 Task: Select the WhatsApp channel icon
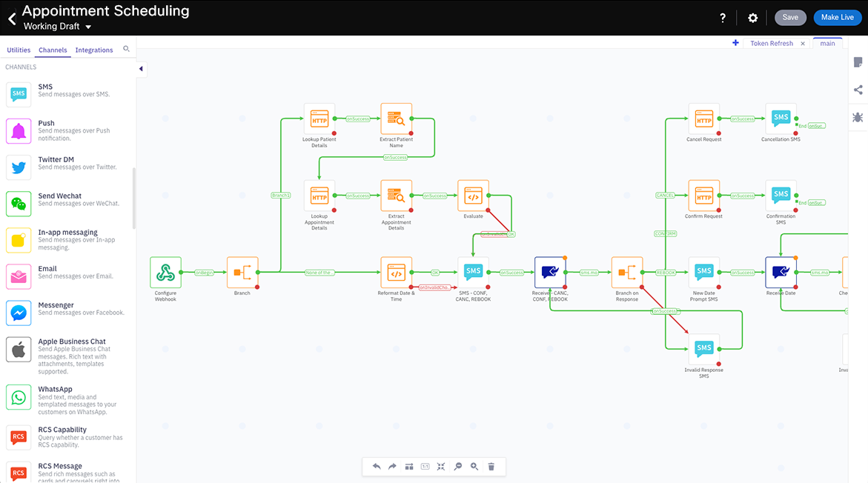click(x=19, y=397)
